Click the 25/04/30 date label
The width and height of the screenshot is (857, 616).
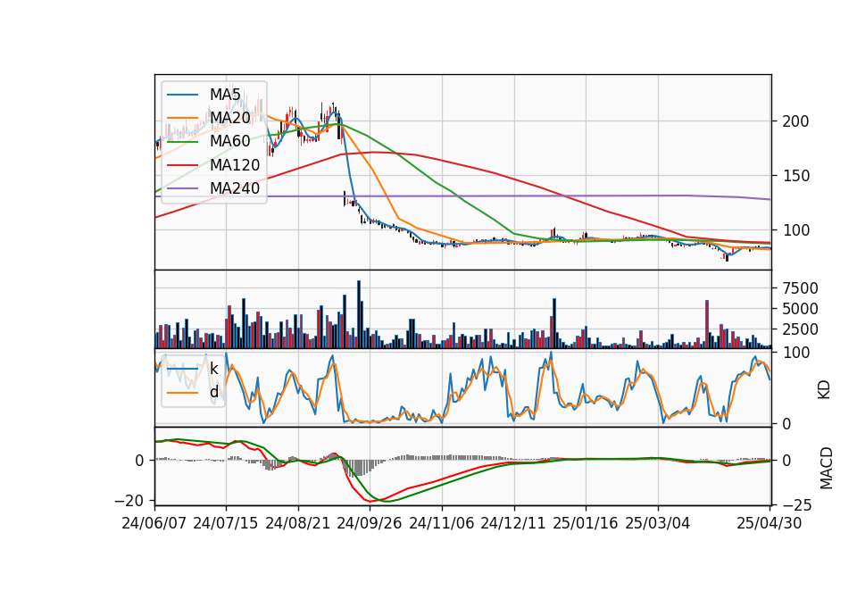(x=770, y=523)
